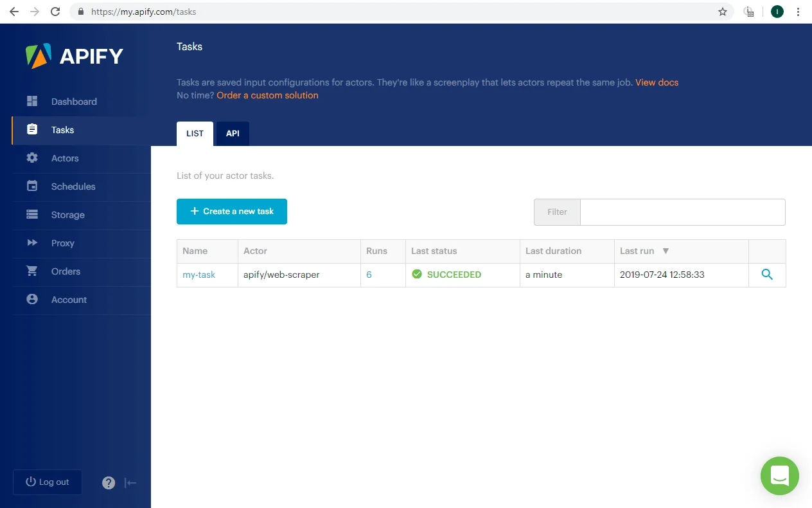812x508 pixels.
Task: Open the runs count 6 link
Action: [x=369, y=275]
